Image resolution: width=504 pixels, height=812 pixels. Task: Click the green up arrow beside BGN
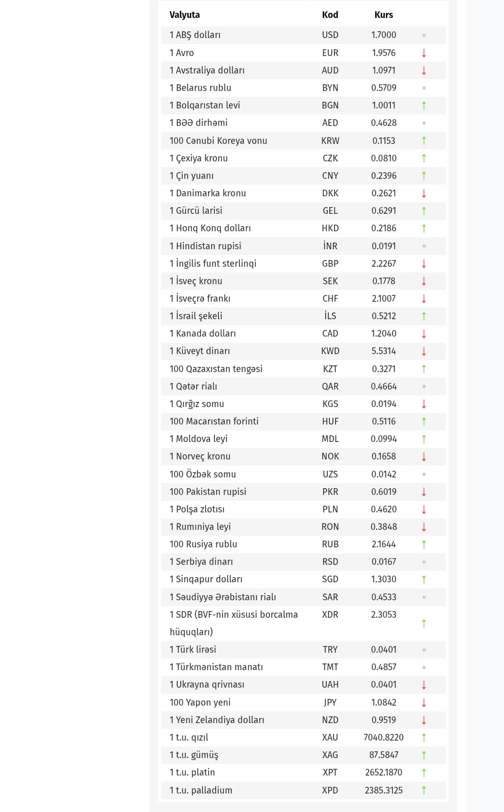(424, 105)
